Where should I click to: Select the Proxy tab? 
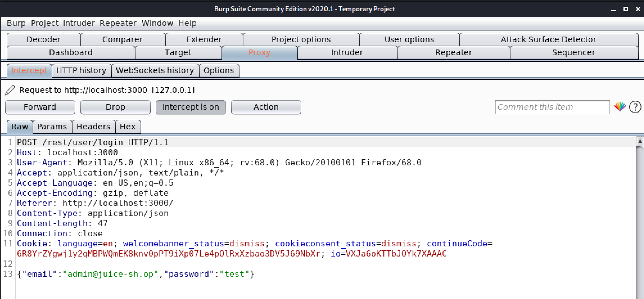click(x=259, y=53)
